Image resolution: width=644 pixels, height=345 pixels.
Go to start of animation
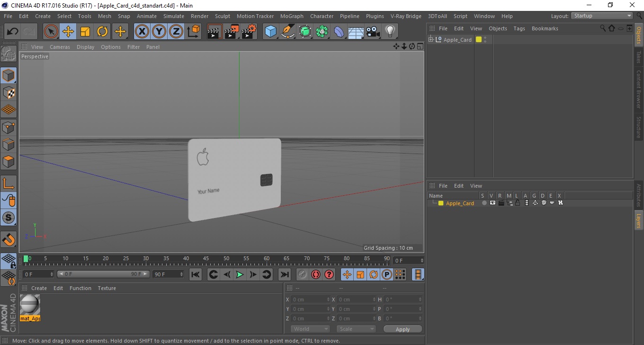(x=196, y=274)
